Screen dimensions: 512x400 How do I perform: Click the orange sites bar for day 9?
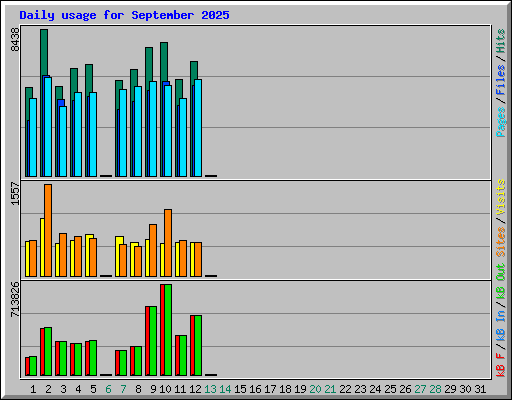pyautogui.click(x=153, y=250)
